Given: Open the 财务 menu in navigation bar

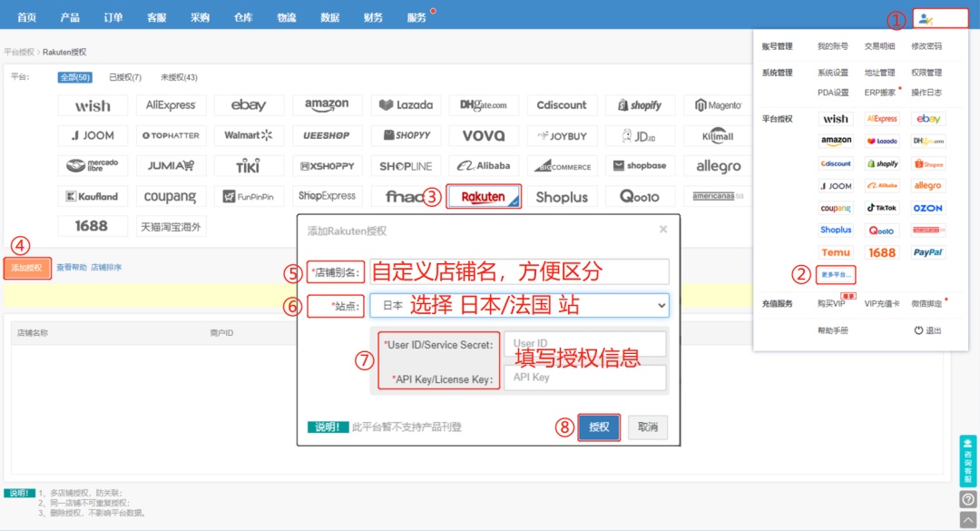Looking at the screenshot, I should click(x=373, y=17).
